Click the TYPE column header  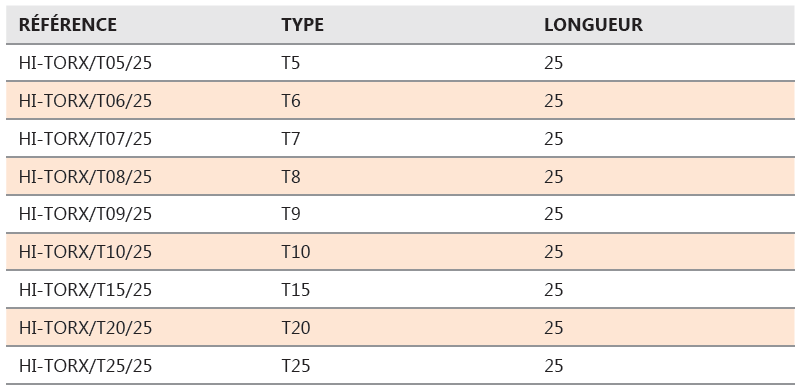coord(302,25)
